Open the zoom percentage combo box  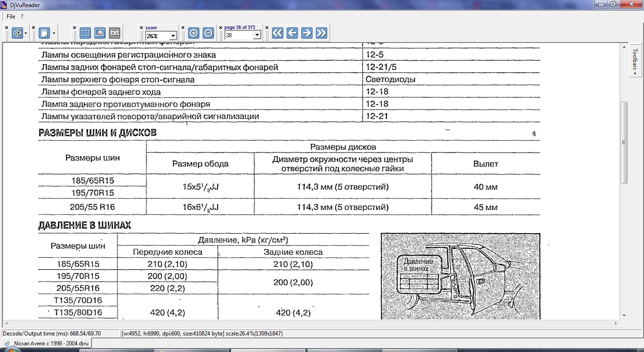click(173, 36)
